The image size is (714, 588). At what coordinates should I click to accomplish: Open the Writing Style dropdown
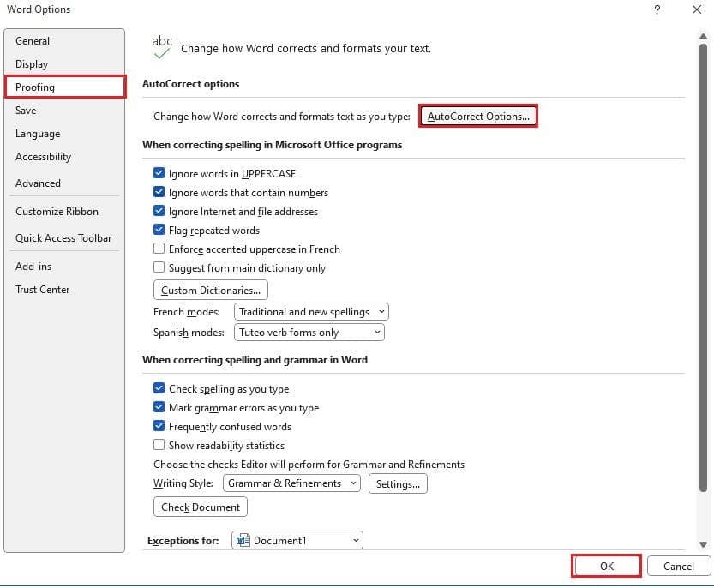[292, 483]
